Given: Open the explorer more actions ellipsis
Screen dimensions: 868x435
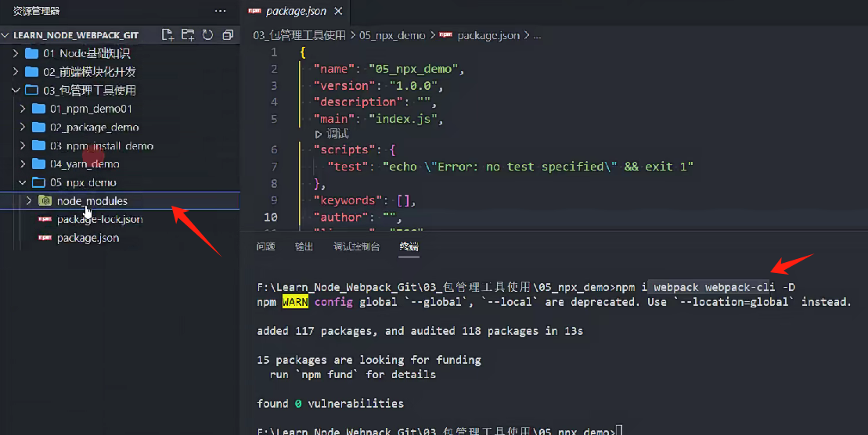Looking at the screenshot, I should point(221,11).
